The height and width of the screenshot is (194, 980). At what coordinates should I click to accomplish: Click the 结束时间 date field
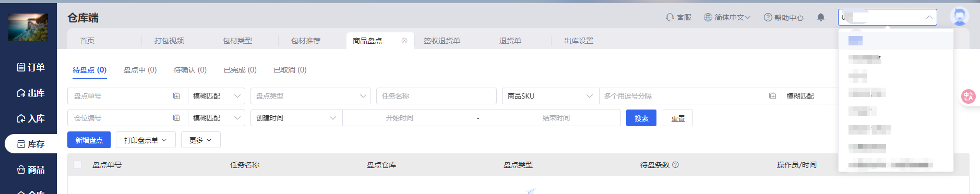[x=556, y=118]
